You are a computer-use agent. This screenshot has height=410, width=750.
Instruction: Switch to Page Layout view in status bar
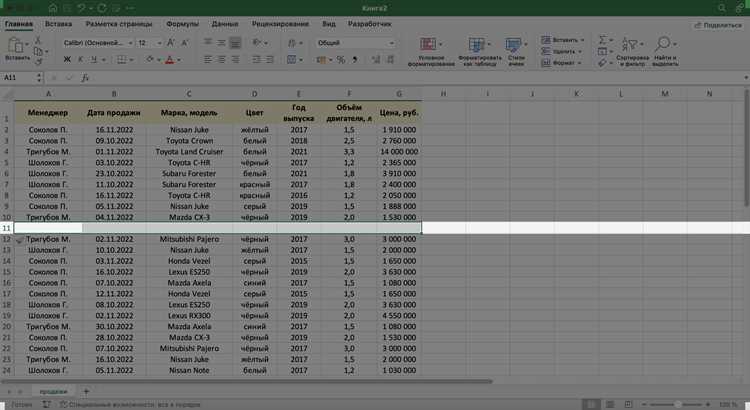(x=610, y=405)
